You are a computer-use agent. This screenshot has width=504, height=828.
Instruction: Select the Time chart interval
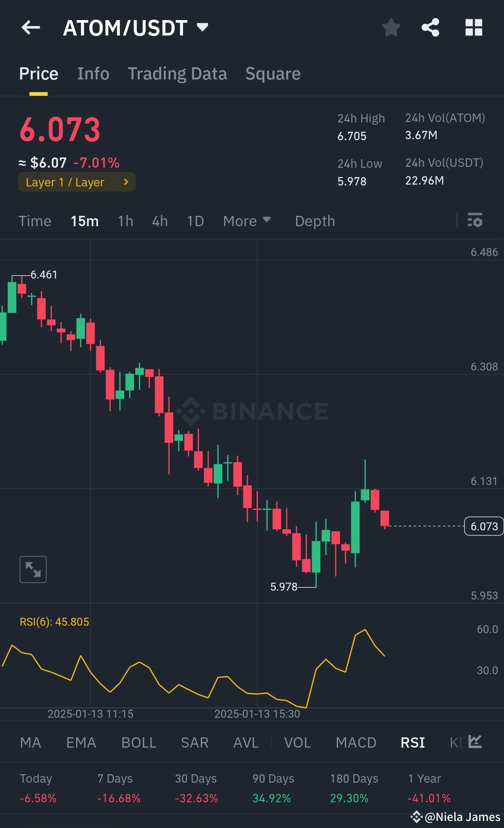point(35,221)
